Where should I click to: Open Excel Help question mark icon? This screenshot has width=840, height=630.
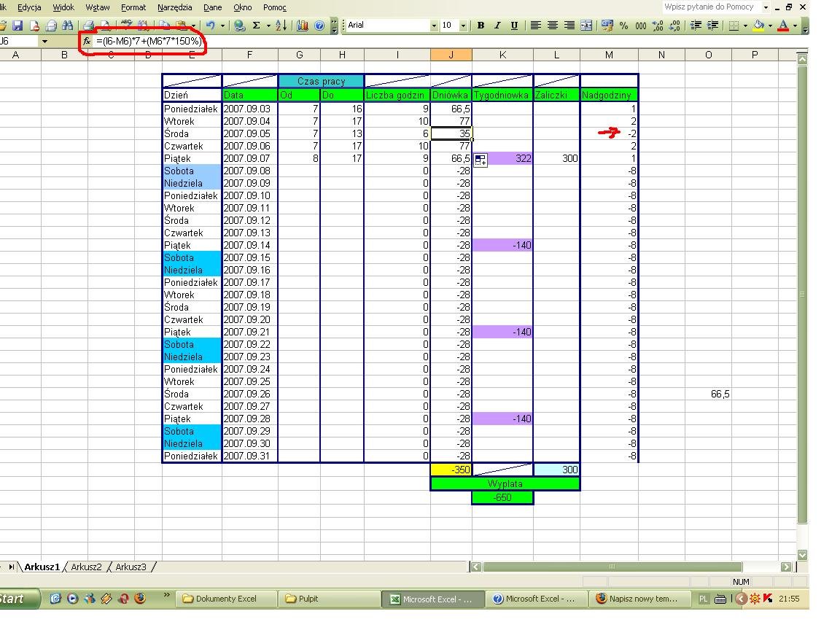tap(319, 26)
